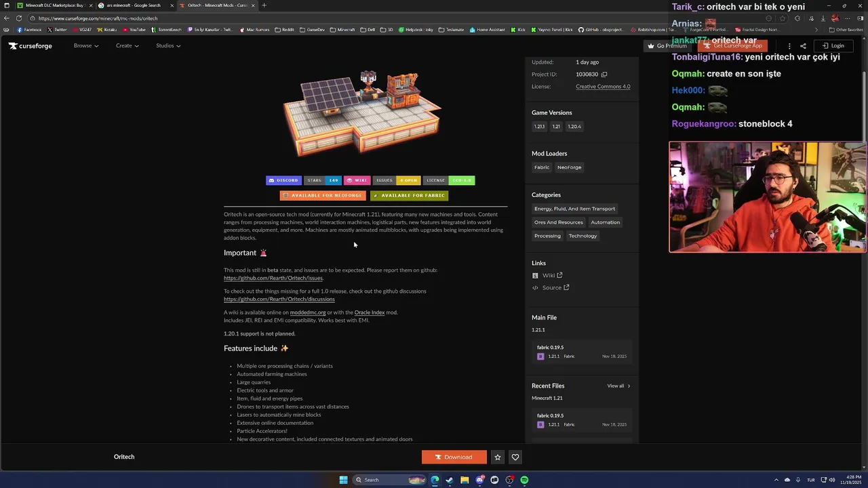Add Oritech to favorites with star icon
868x488 pixels.
tap(498, 457)
